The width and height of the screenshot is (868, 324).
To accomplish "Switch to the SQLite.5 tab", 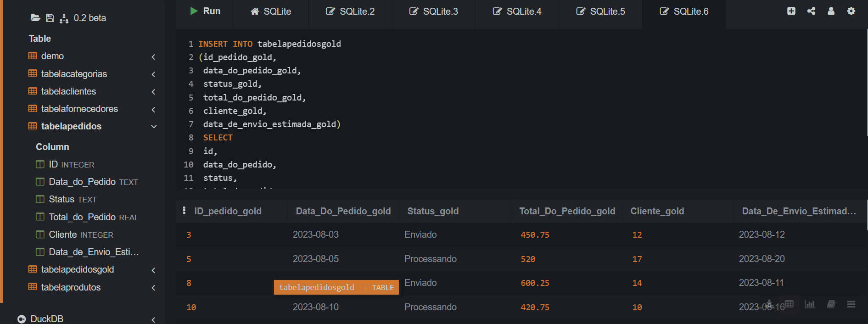I will click(601, 11).
